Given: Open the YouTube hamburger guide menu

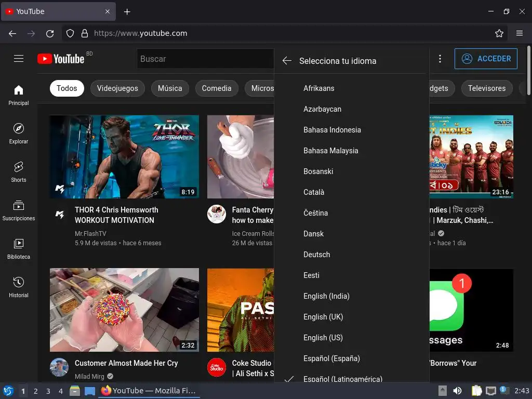Looking at the screenshot, I should tap(19, 58).
